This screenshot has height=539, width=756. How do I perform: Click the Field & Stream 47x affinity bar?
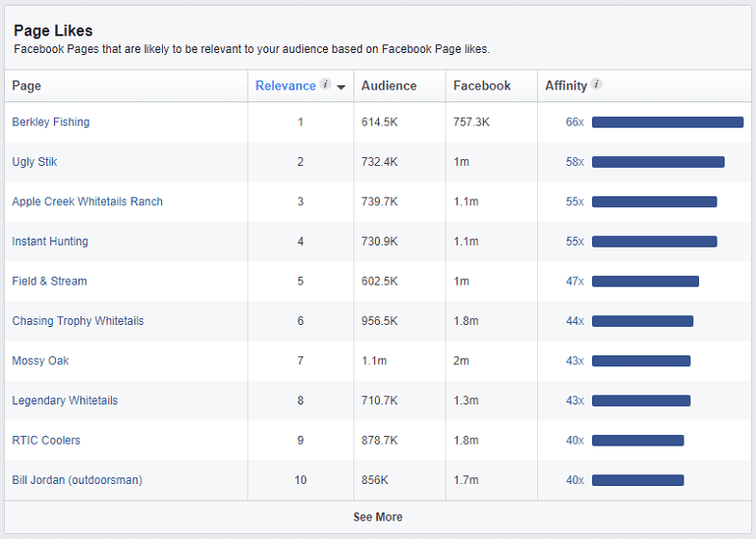click(x=646, y=281)
